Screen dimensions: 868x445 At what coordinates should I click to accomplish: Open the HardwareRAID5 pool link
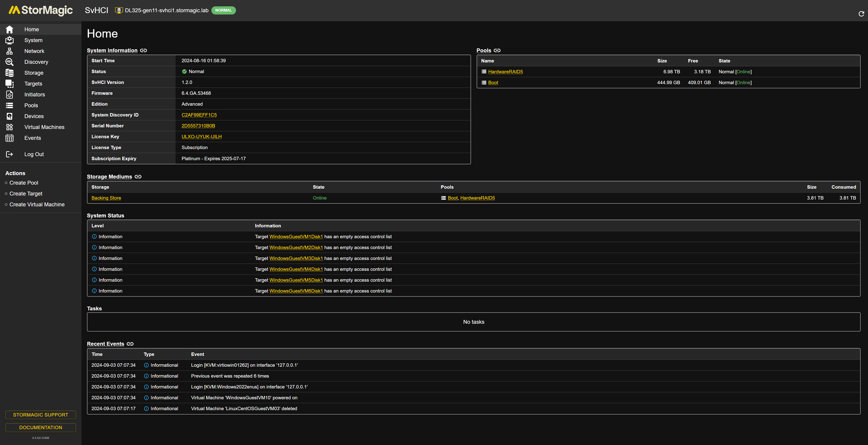tap(505, 72)
